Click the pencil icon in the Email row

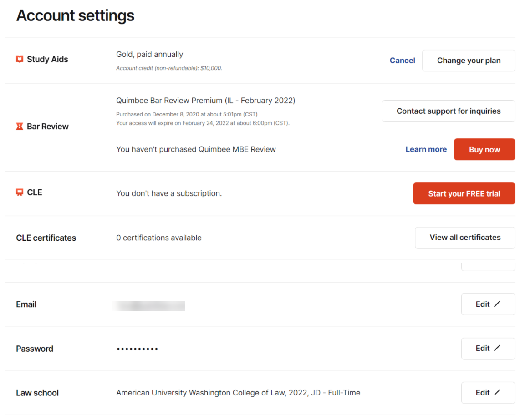[497, 304]
